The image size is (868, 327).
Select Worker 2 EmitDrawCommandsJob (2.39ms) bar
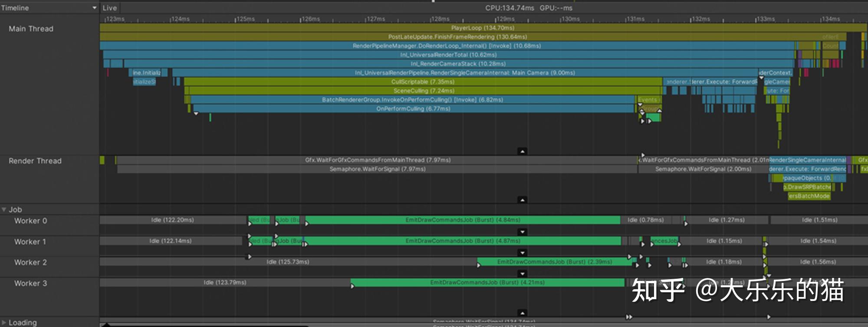coord(554,262)
